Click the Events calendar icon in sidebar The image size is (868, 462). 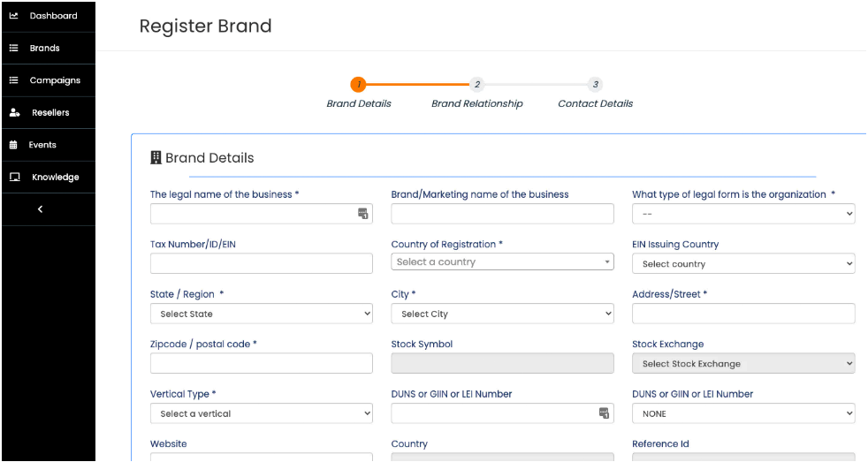pos(13,145)
